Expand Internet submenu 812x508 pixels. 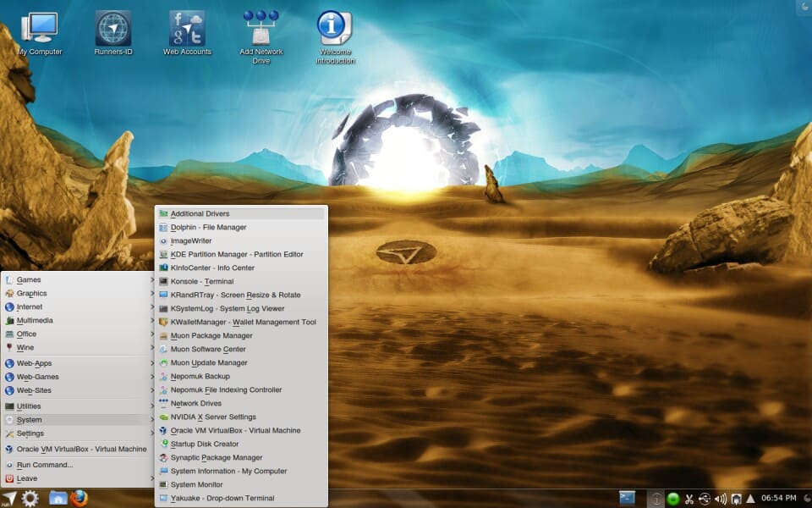(x=80, y=306)
